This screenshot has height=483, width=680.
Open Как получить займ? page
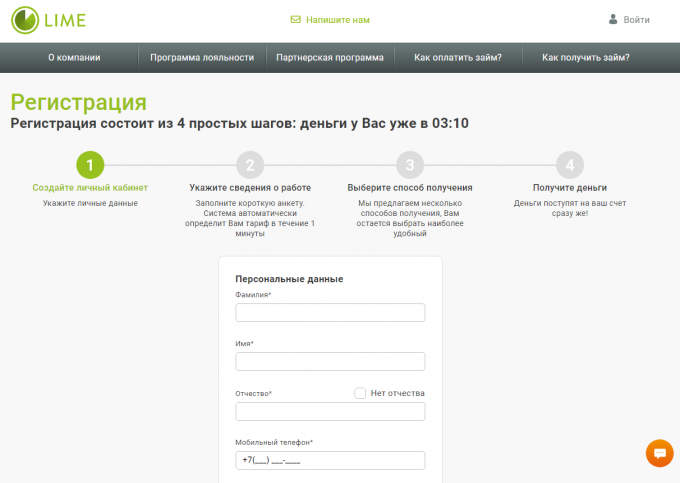tap(586, 58)
